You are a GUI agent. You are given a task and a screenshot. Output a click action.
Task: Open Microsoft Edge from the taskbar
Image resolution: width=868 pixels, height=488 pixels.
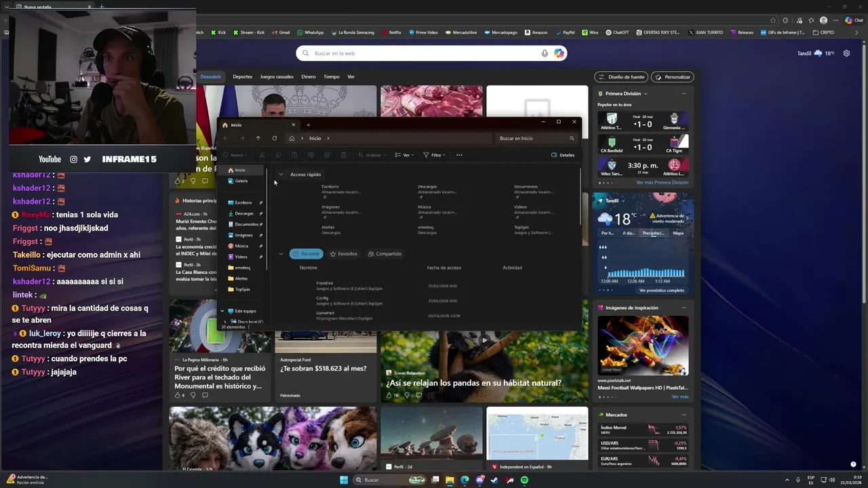click(x=465, y=480)
